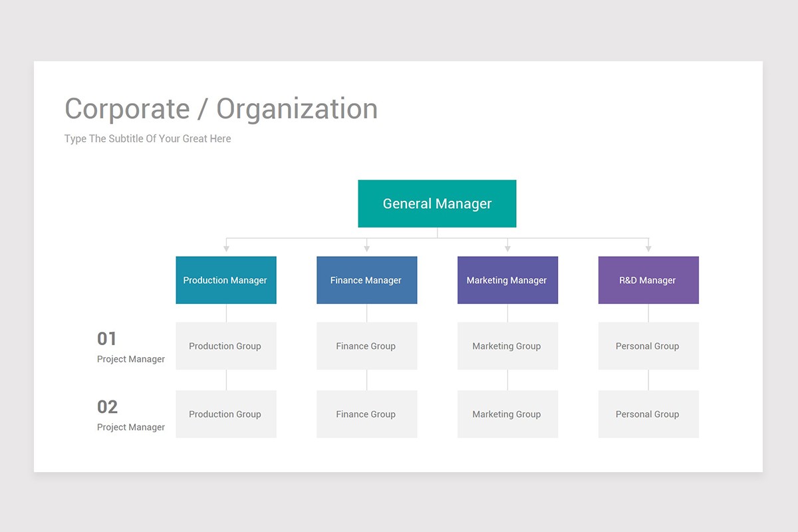Click the Production Manager box
Screen dimensions: 798x532
[x=225, y=280]
